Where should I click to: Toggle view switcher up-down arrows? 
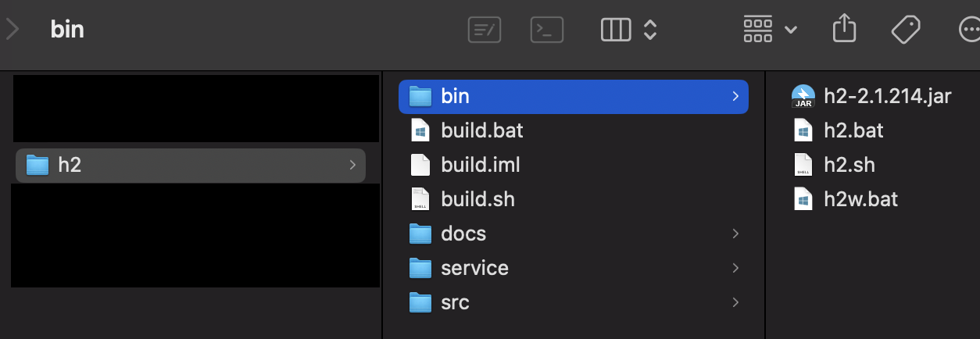coord(649,30)
